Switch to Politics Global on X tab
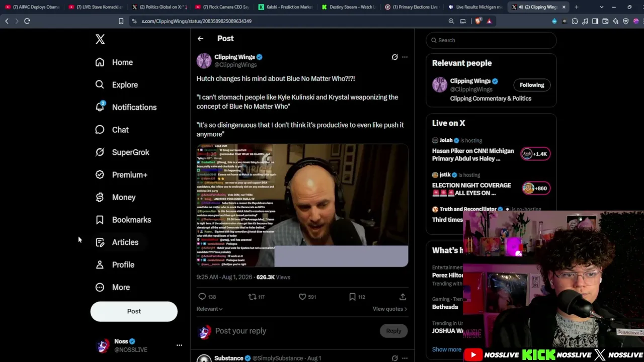The width and height of the screenshot is (644, 362). tap(159, 7)
